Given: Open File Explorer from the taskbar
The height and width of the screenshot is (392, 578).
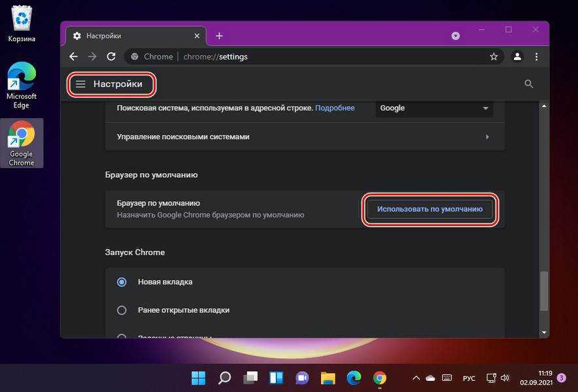Looking at the screenshot, I should coord(328,378).
